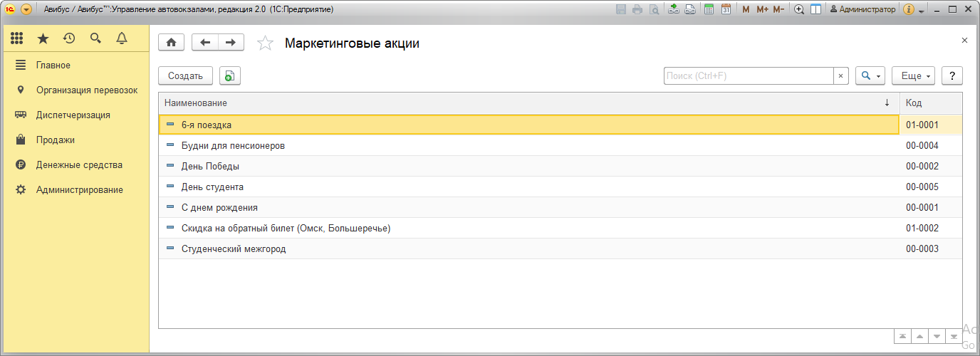
Task: Add this page to favorites with the outline star
Action: tap(265, 43)
